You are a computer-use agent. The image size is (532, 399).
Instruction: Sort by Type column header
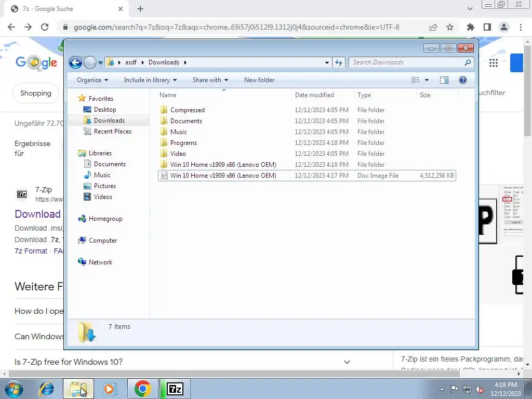385,96
